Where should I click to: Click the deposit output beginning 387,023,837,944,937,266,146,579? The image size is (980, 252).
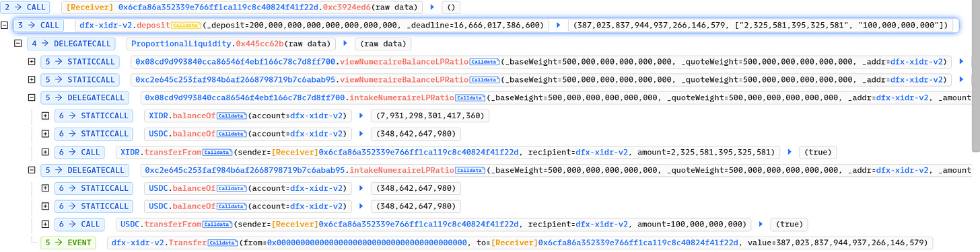pyautogui.click(x=761, y=26)
